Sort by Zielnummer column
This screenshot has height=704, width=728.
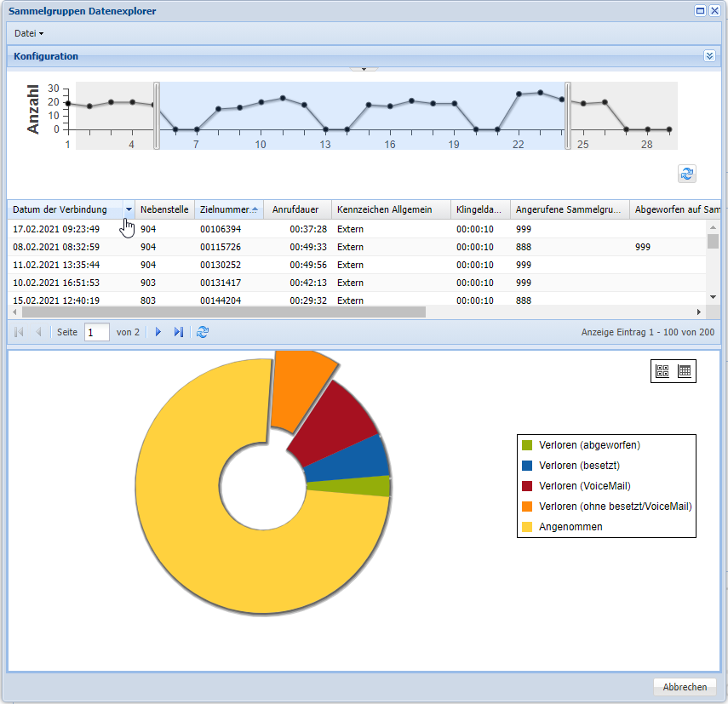tap(228, 209)
